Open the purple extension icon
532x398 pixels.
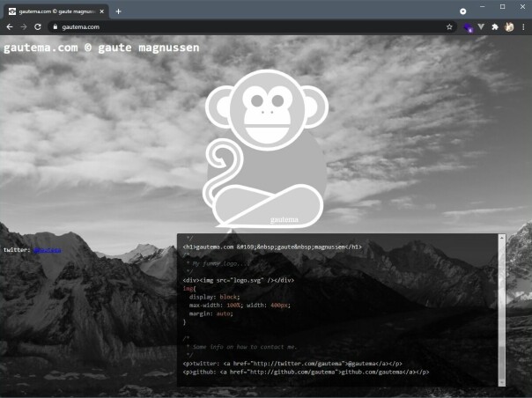coord(469,27)
